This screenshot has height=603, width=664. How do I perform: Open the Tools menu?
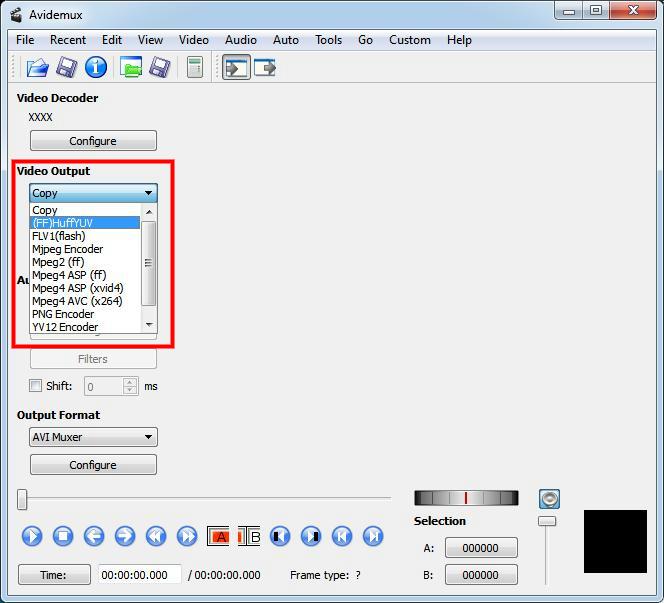329,40
